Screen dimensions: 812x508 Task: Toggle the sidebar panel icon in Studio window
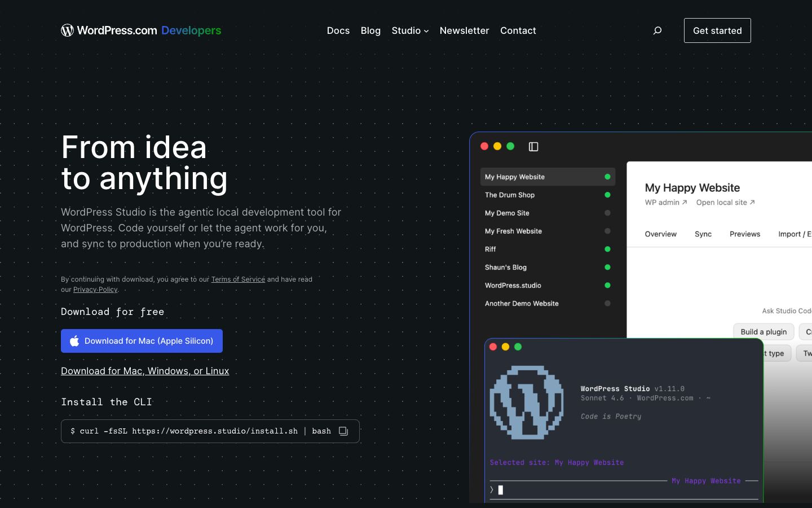coord(533,147)
